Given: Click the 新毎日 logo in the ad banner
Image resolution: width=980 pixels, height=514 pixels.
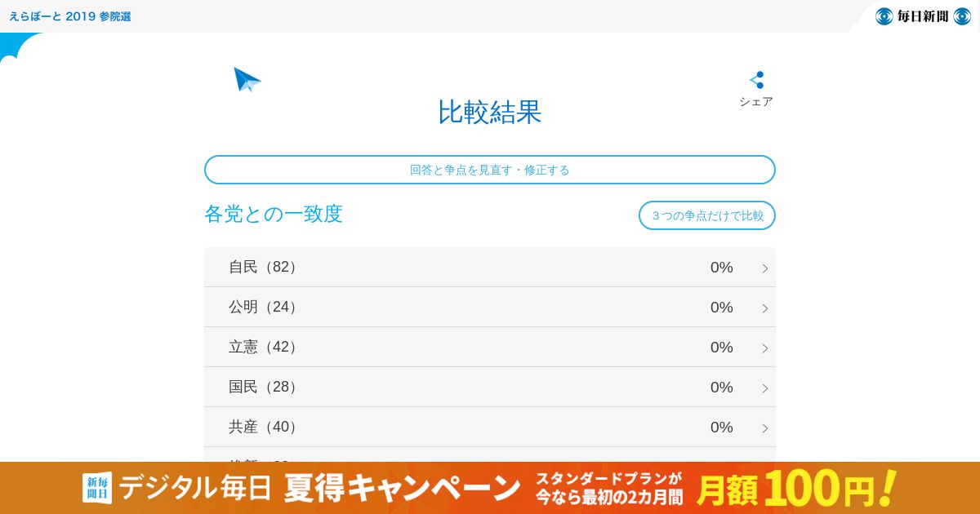Looking at the screenshot, I should point(96,488).
